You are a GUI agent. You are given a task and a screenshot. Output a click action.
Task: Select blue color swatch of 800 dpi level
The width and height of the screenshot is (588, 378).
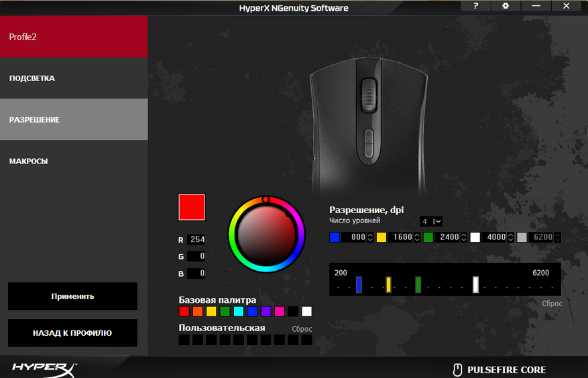335,237
